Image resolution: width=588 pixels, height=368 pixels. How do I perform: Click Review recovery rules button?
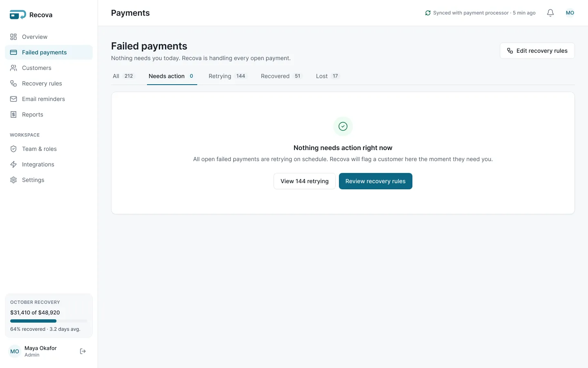point(376,181)
